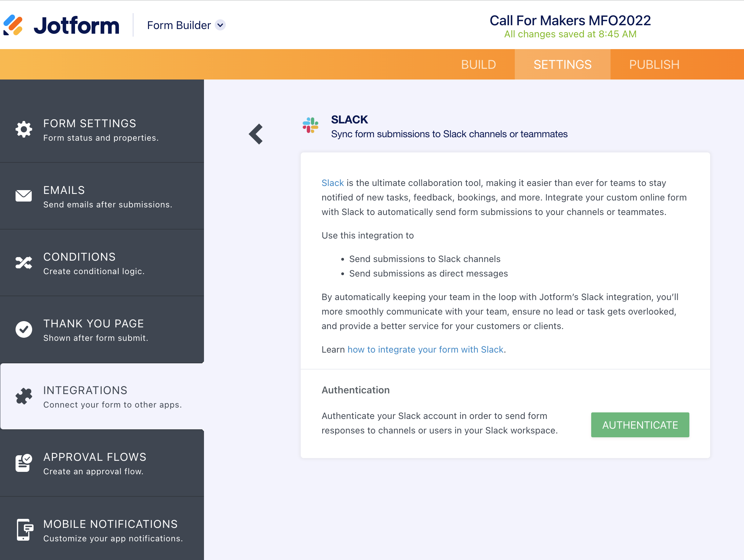
Task: Click the AUTHENTICATE button
Action: pyautogui.click(x=640, y=425)
